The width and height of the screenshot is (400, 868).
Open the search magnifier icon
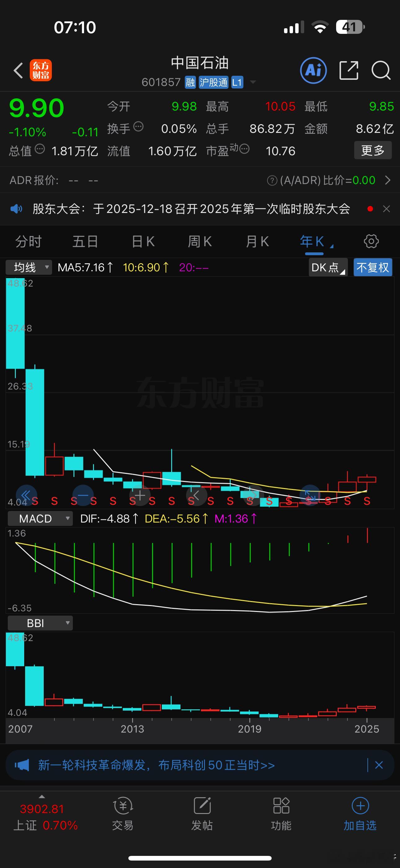point(381,70)
